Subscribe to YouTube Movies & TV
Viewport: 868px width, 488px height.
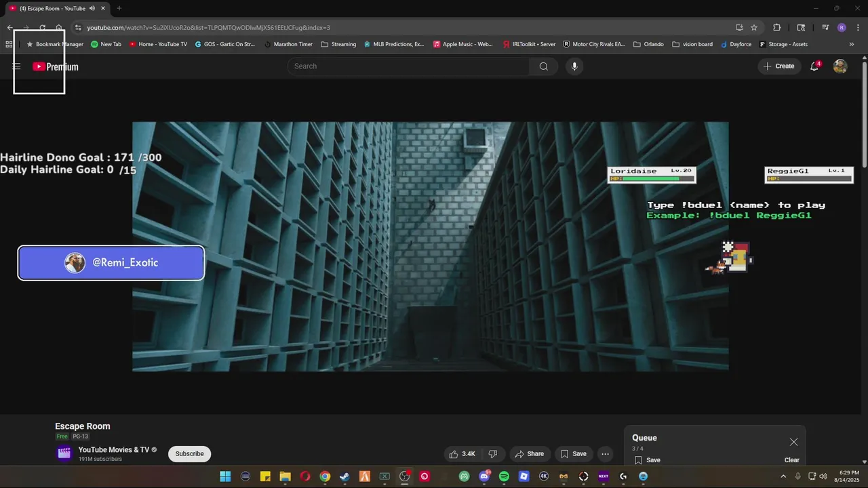click(x=190, y=454)
